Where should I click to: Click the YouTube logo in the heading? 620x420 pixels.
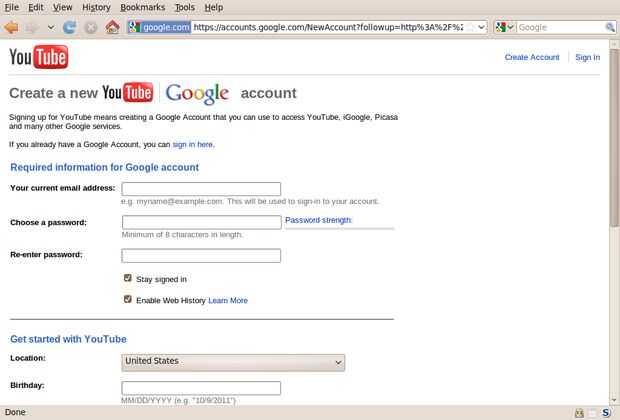[x=128, y=93]
